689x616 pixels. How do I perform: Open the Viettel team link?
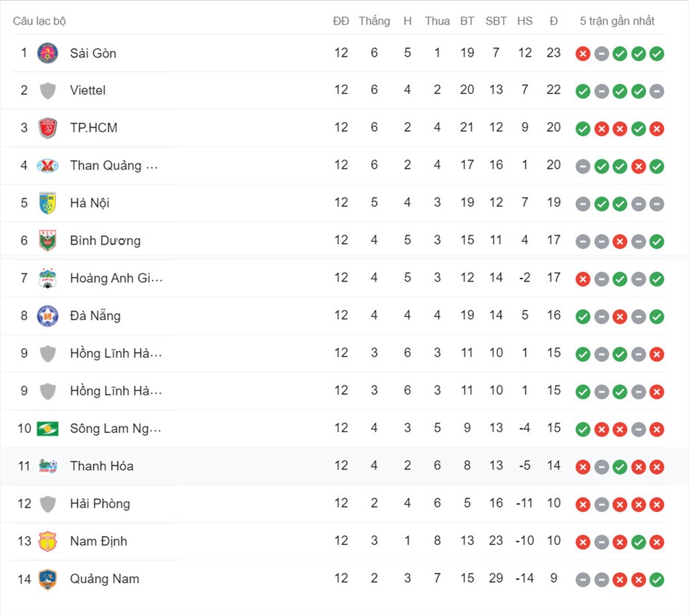click(x=88, y=90)
